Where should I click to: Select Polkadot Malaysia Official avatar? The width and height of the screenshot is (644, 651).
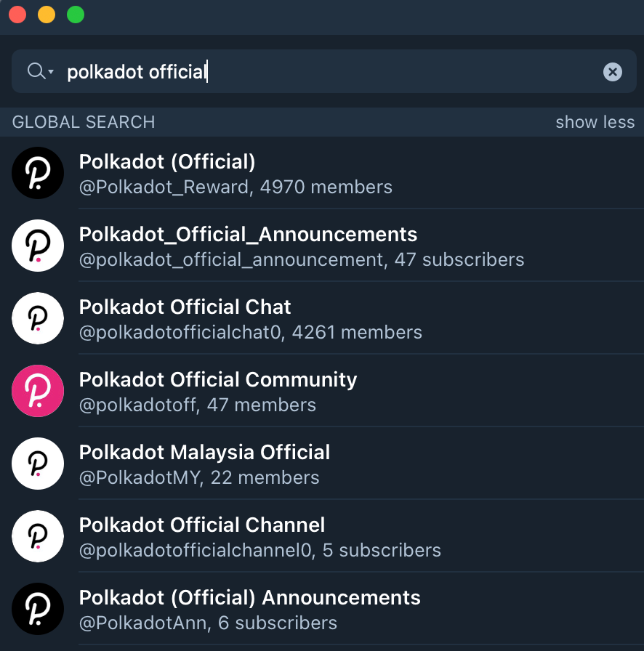(38, 464)
